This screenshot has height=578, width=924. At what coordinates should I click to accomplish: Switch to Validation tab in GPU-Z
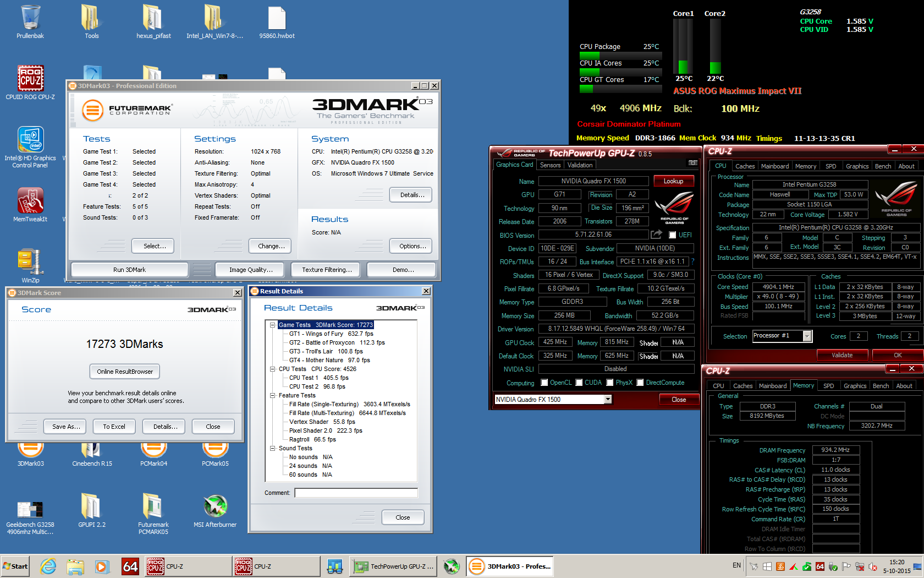click(580, 165)
